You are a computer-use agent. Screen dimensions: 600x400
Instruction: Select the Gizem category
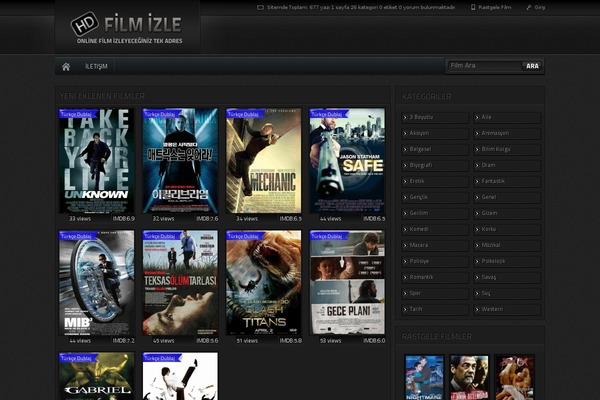tap(507, 213)
